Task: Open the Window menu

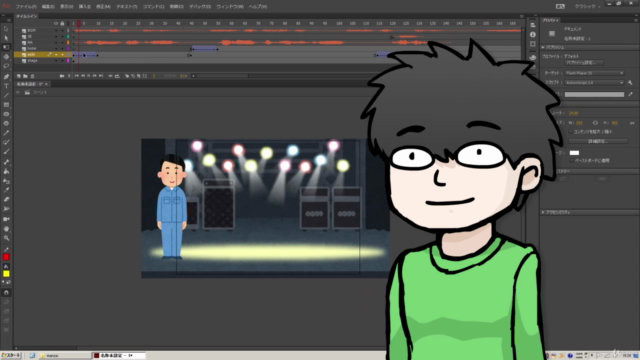Action: 230,7
